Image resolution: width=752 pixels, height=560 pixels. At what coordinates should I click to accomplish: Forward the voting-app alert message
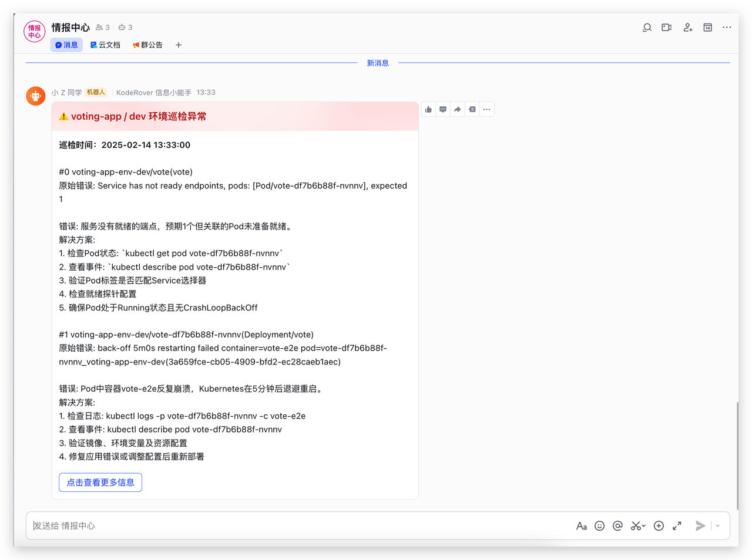tap(458, 109)
